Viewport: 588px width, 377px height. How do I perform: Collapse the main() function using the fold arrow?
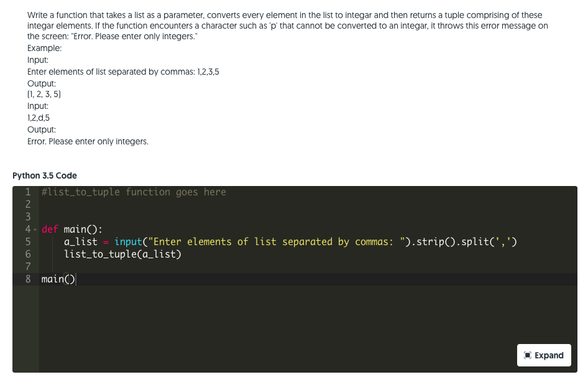tap(35, 229)
